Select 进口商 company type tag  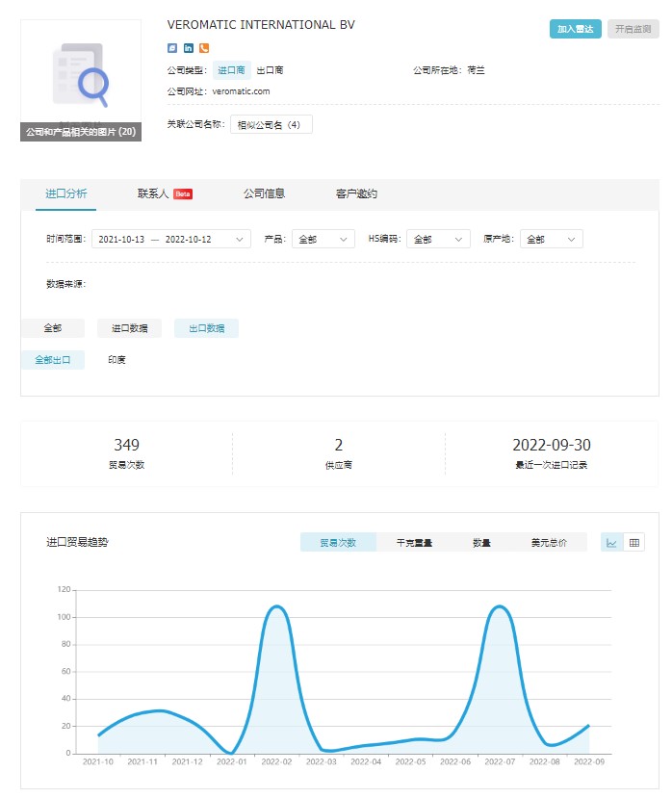[231, 70]
